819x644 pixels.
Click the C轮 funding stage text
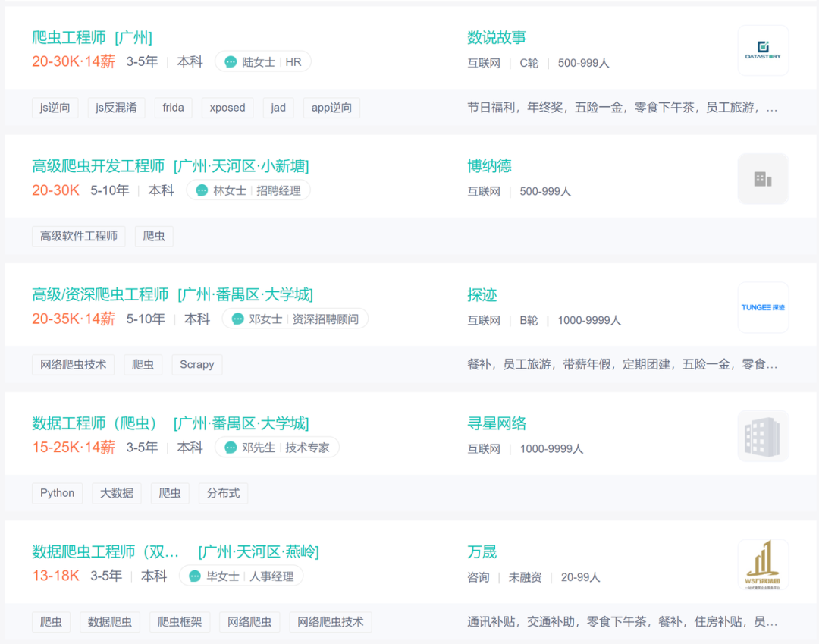click(529, 63)
